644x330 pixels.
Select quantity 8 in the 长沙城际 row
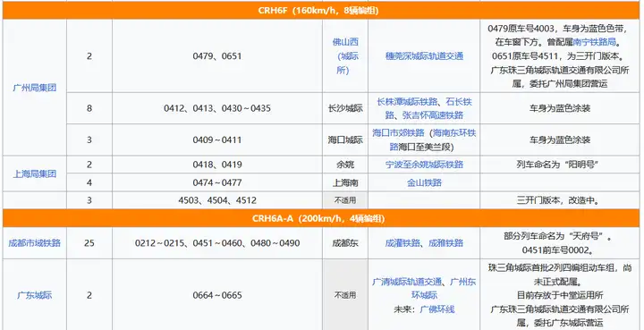click(89, 108)
